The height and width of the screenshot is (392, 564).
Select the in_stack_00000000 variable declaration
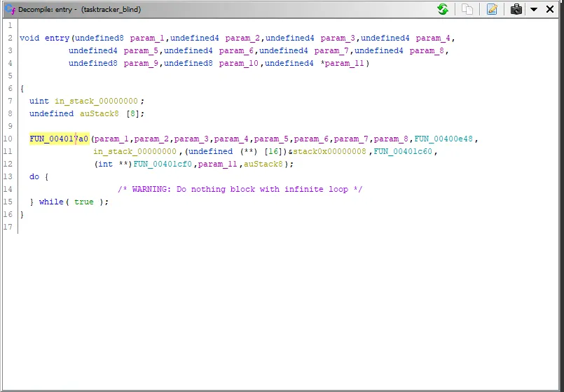[97, 101]
